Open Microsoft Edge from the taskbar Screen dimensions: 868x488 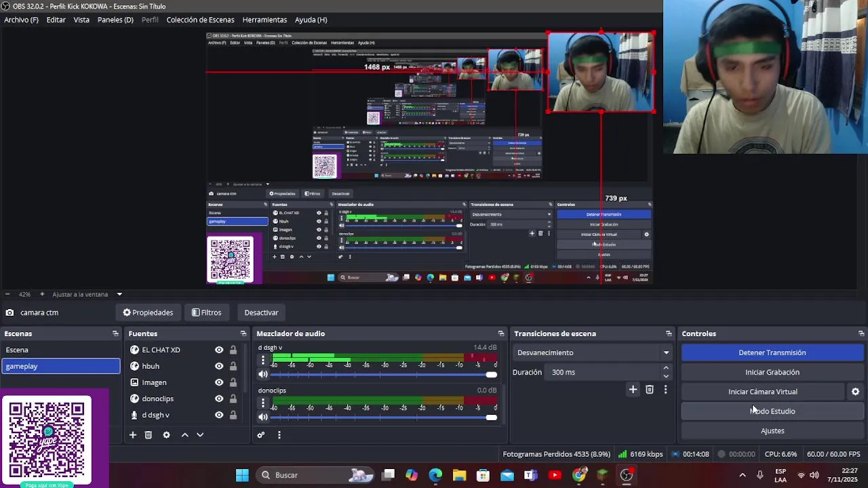coord(435,475)
